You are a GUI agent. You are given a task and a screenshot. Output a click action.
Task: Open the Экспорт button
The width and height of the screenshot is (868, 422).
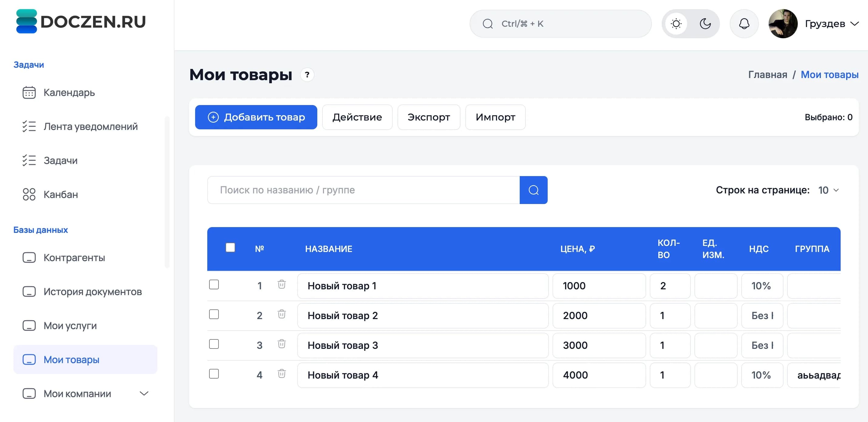click(x=429, y=117)
